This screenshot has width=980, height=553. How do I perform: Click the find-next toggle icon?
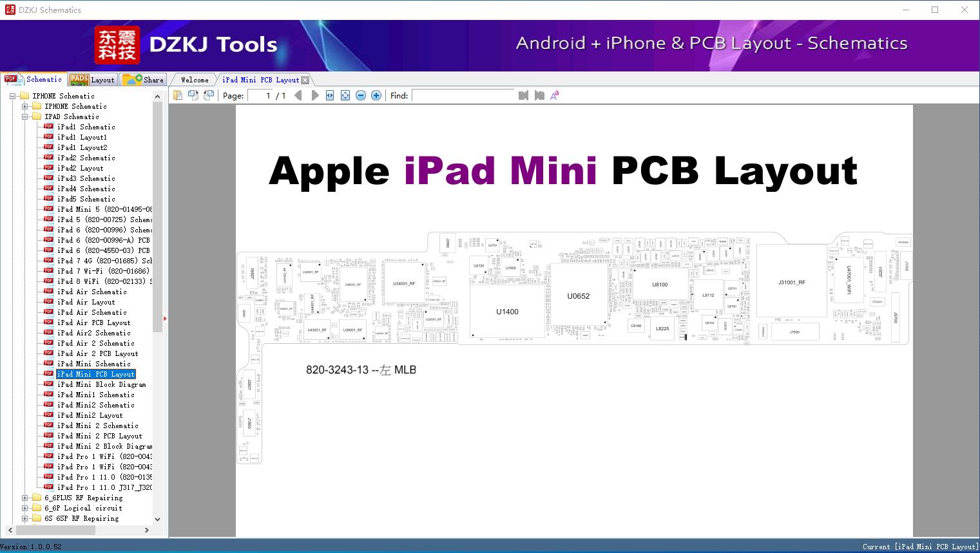[540, 95]
